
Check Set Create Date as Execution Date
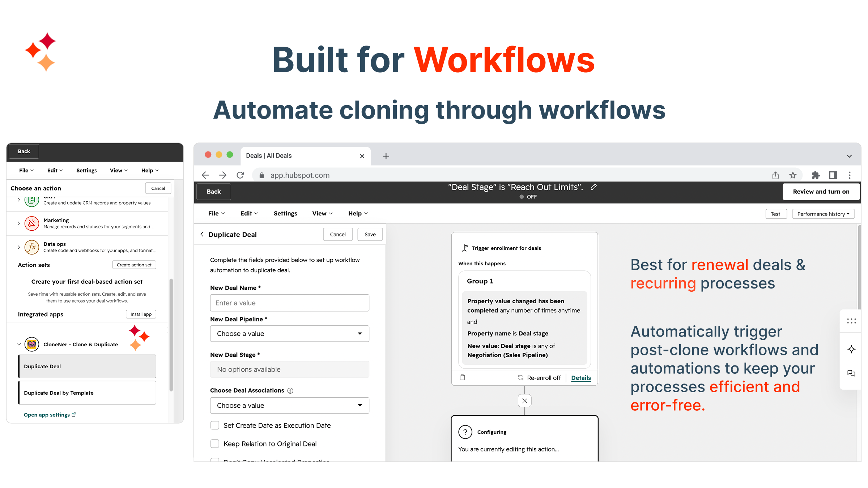215,425
